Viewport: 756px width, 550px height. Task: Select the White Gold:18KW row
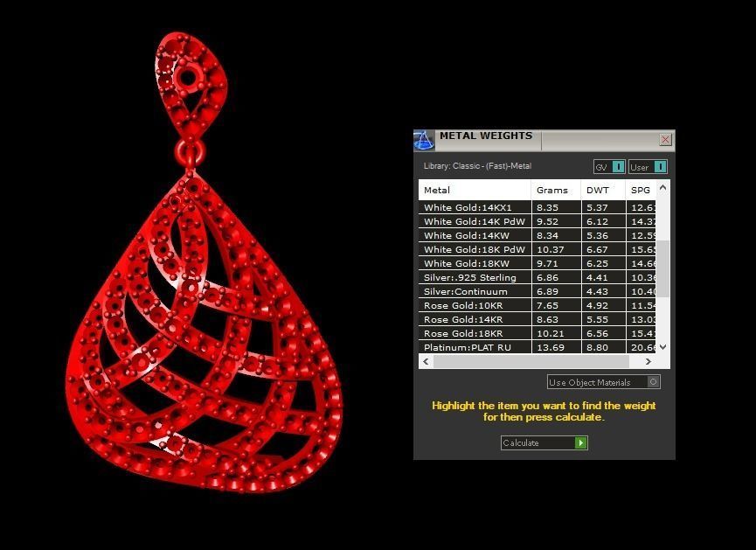pos(538,263)
